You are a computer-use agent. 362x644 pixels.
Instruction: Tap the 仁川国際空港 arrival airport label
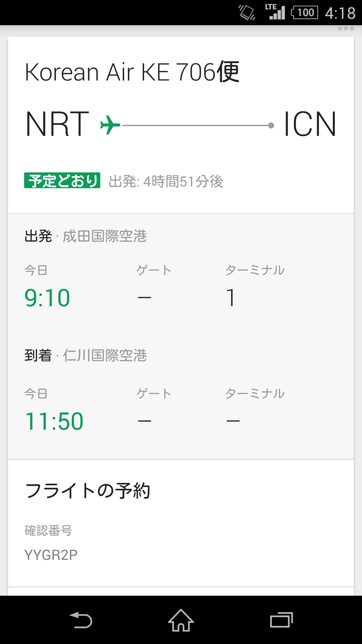(x=105, y=356)
